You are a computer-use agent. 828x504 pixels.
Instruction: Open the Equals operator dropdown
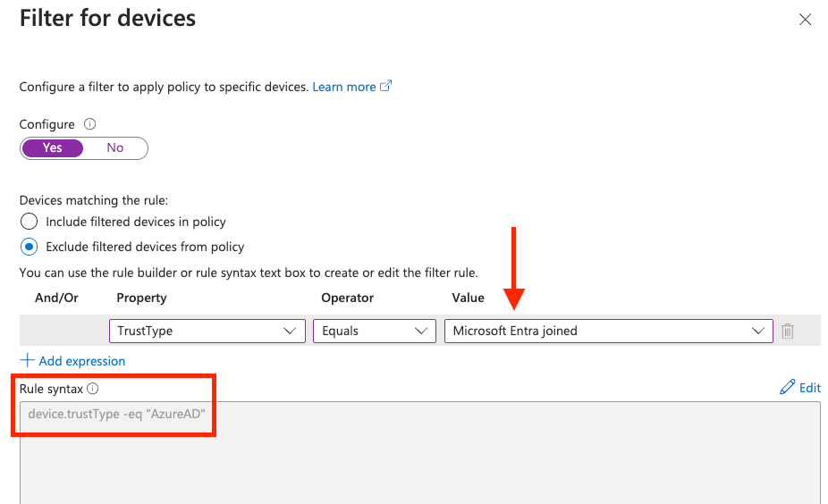tap(374, 331)
